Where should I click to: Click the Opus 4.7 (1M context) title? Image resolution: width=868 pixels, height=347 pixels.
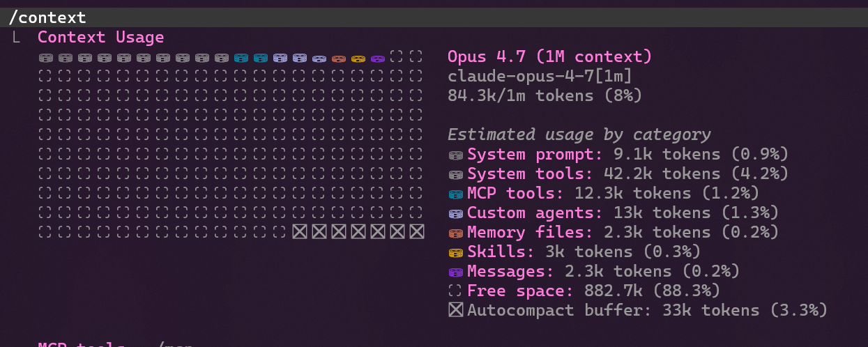tap(549, 56)
